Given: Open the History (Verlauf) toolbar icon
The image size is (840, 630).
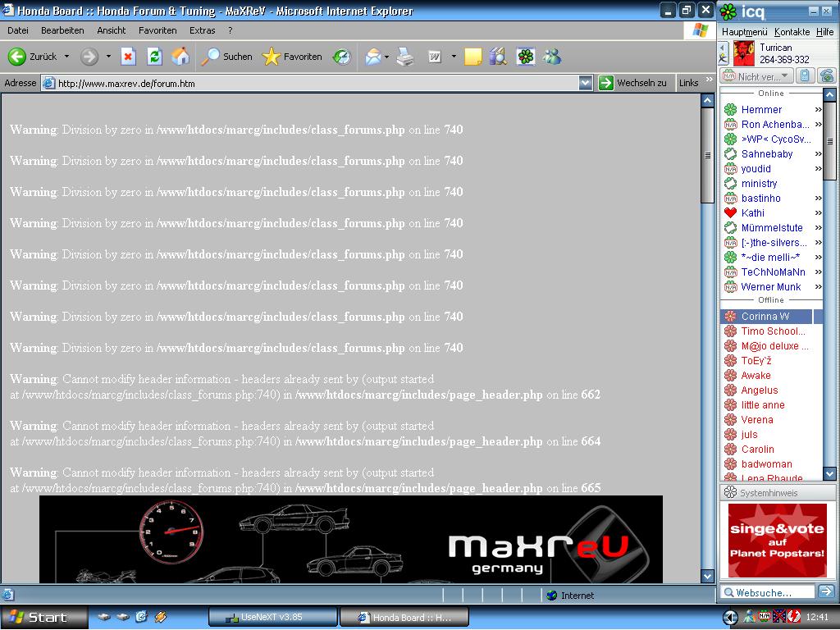Looking at the screenshot, I should (341, 57).
